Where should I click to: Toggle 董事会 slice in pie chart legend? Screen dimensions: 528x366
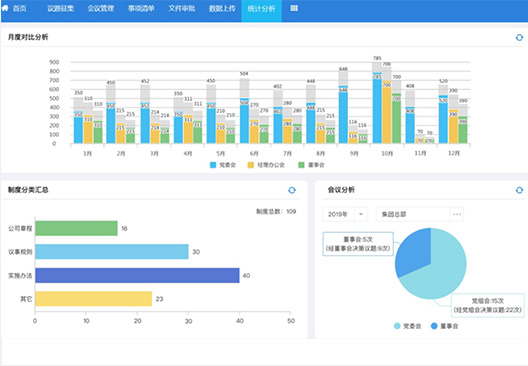(444, 326)
